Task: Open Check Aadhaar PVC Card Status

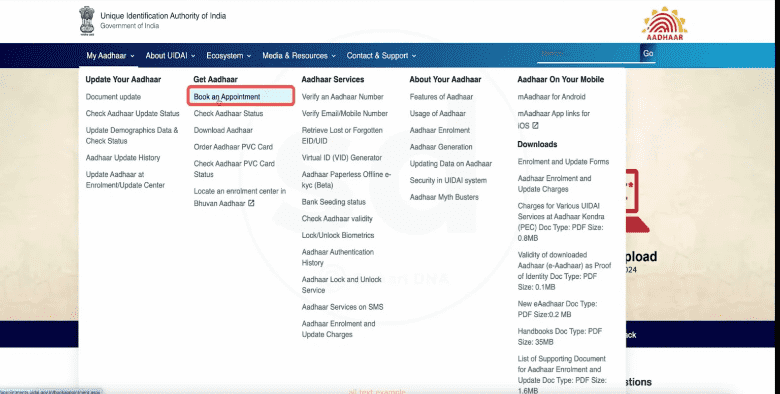Action: (x=234, y=169)
